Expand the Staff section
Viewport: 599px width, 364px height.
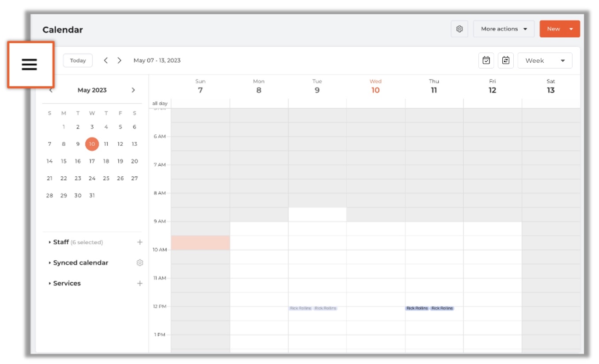tap(61, 242)
